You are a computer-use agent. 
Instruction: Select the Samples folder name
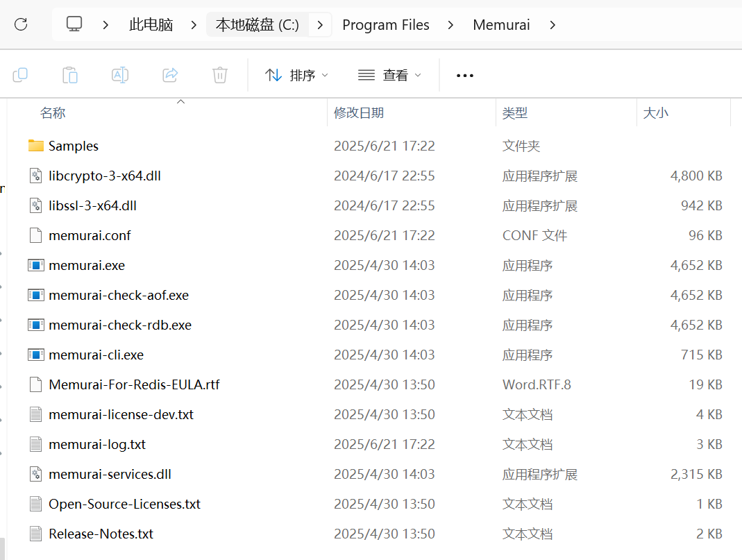[x=74, y=146]
